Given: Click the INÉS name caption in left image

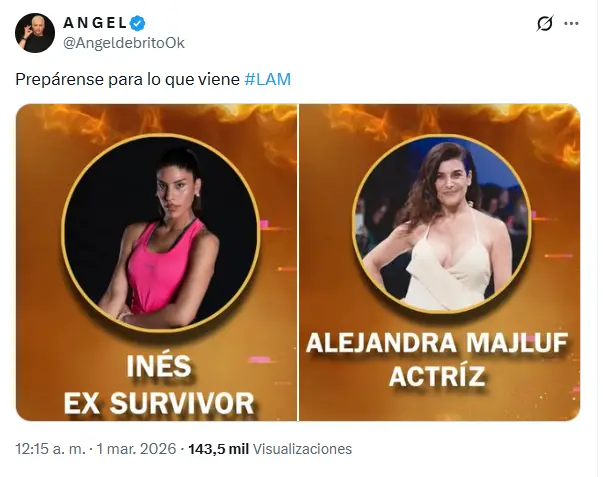Looking at the screenshot, I should [159, 366].
